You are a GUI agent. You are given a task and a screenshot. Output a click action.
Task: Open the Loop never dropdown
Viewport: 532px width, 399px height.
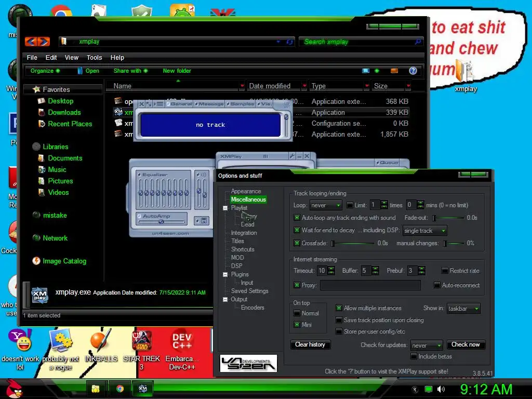(326, 205)
